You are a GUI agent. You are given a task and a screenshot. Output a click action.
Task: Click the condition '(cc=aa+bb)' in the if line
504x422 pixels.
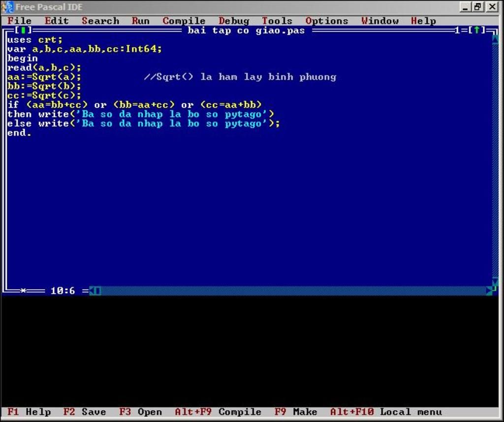(231, 105)
